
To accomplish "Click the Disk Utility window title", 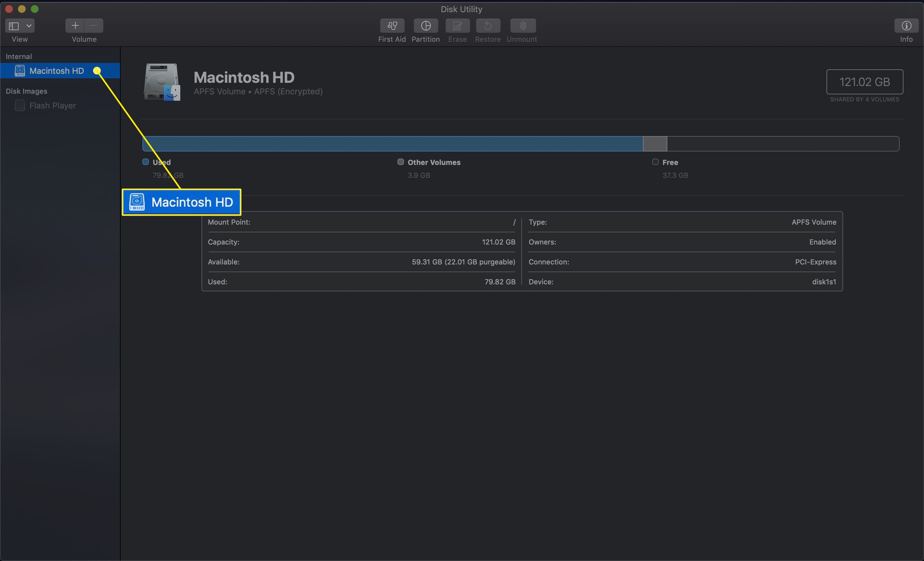I will point(461,9).
